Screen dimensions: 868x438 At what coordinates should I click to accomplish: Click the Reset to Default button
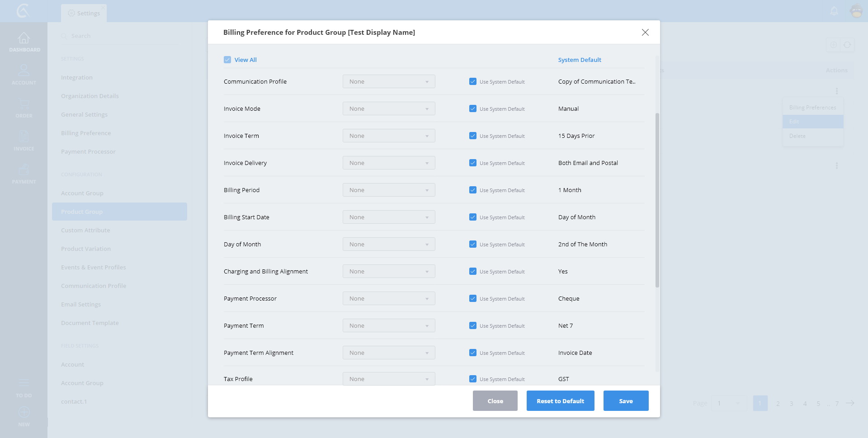coord(560,401)
